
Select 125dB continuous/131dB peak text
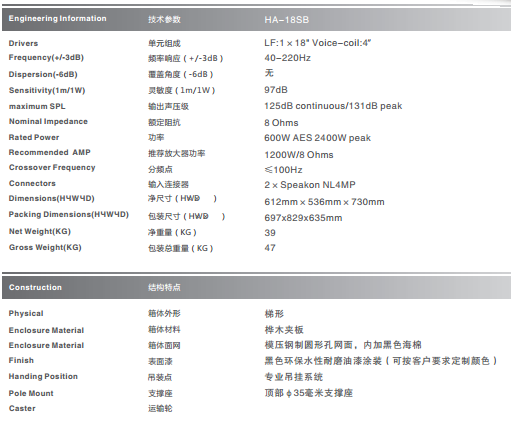pyautogui.click(x=333, y=106)
